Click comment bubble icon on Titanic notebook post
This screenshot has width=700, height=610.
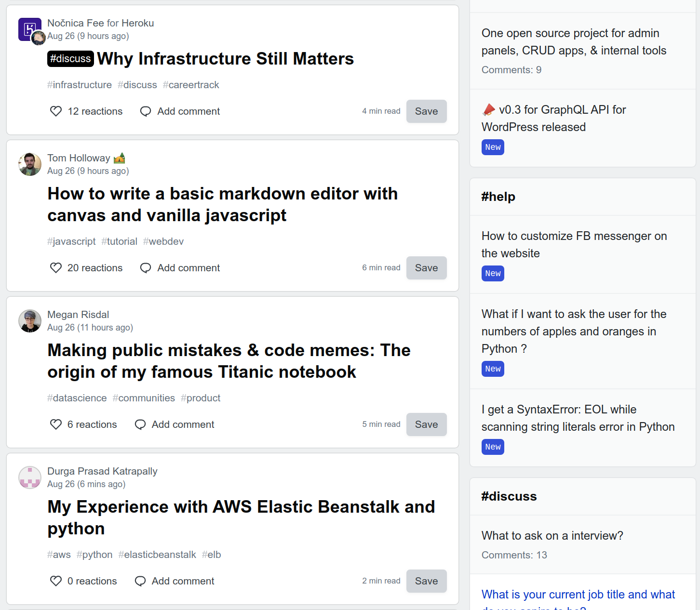click(140, 424)
